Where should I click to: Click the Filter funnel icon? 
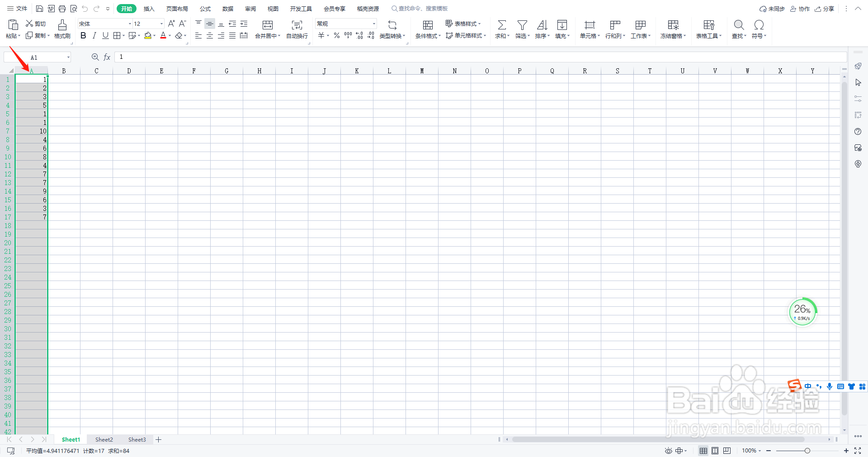pos(522,25)
